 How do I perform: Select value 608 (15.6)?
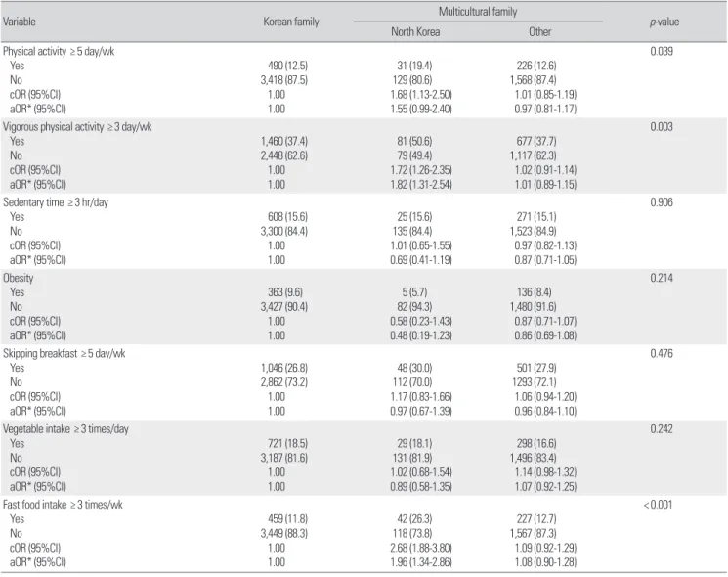[288, 216]
